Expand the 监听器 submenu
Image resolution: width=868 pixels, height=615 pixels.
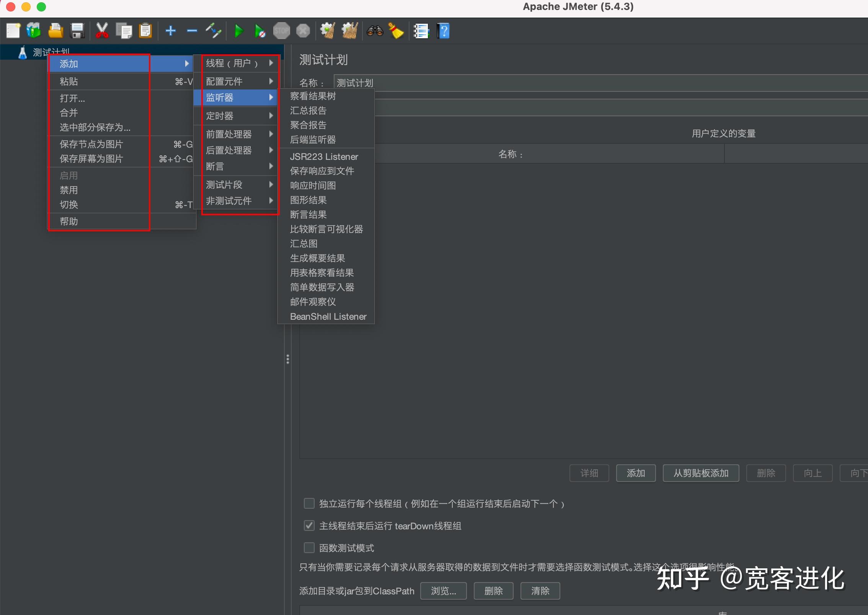click(x=235, y=98)
